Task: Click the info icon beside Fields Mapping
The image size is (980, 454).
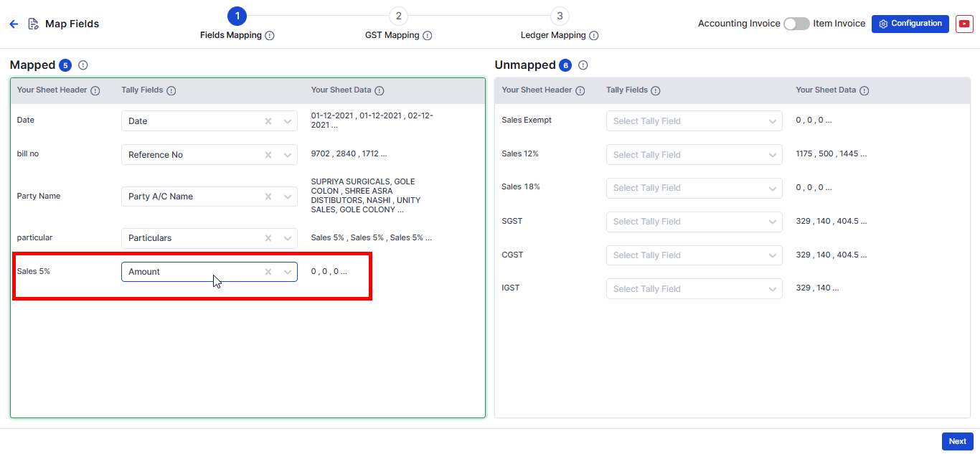Action: (x=270, y=35)
